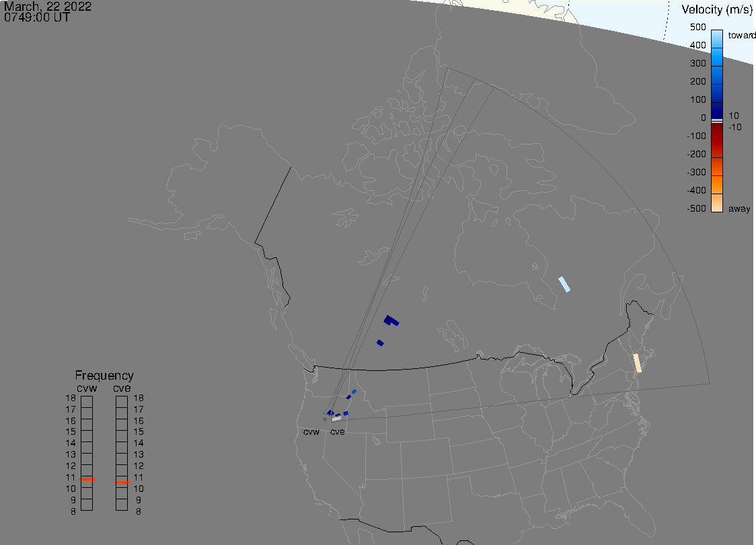This screenshot has width=756, height=545.
Task: Click the date text March, 22 2022
Action: (x=48, y=7)
